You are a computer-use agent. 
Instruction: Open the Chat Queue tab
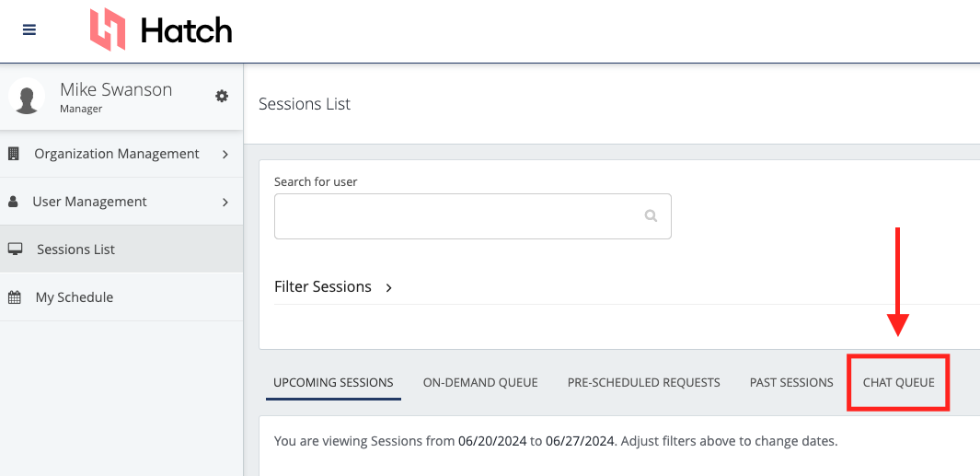tap(899, 382)
